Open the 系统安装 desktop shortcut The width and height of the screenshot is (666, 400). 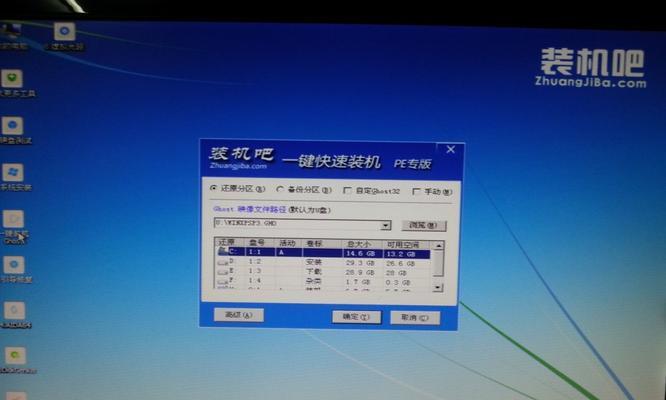pyautogui.click(x=13, y=173)
